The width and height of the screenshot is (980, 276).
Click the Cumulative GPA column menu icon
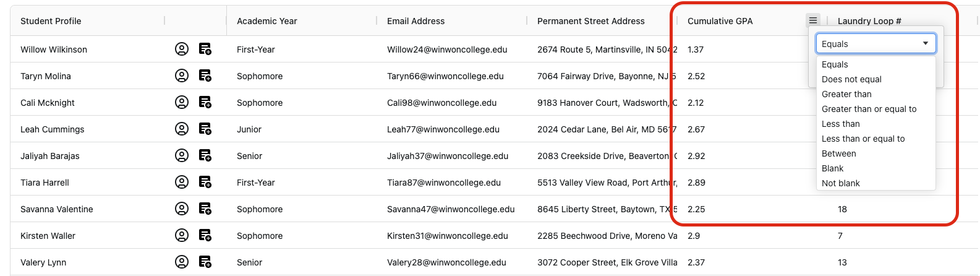(813, 20)
